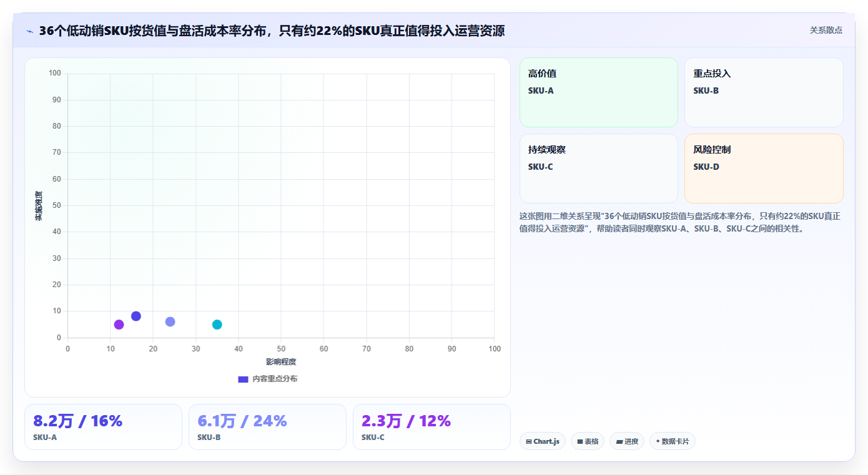Click the description paragraph starting 这张图用二维关系
868x475 pixels.
681,222
